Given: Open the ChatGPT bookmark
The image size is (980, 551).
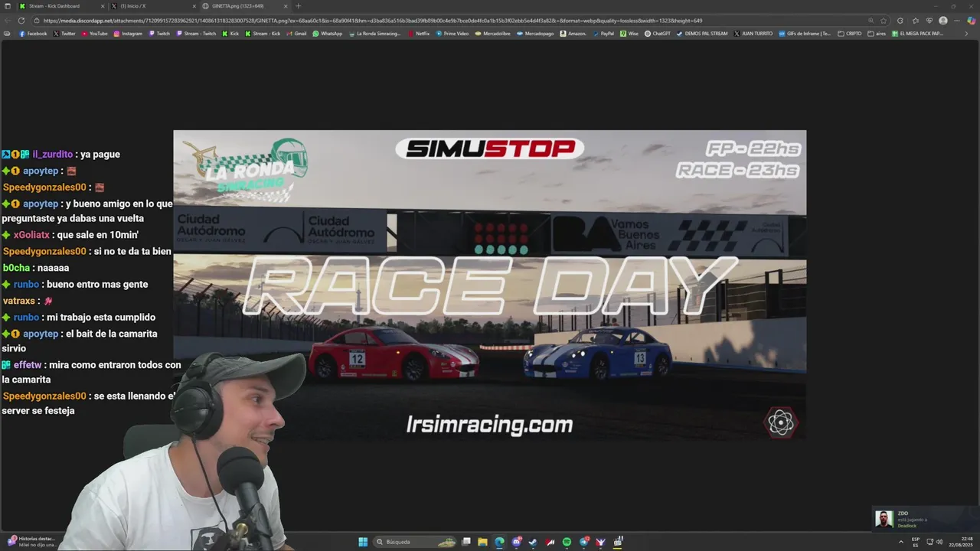Looking at the screenshot, I should pos(658,34).
